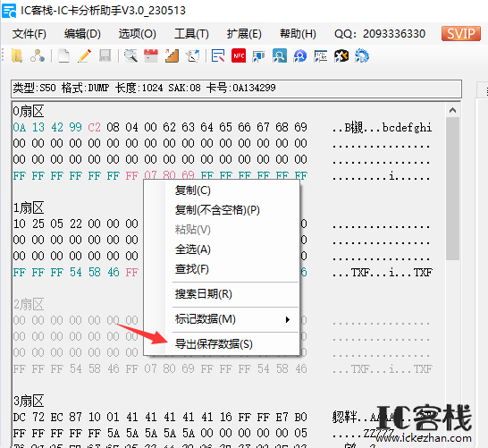Expand the 标记数据(M) submenu arrow

tap(288, 319)
